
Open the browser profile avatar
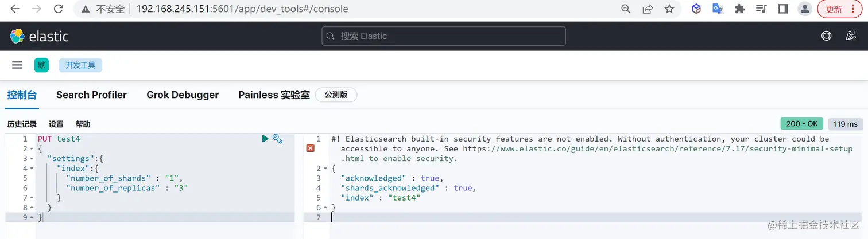805,9
